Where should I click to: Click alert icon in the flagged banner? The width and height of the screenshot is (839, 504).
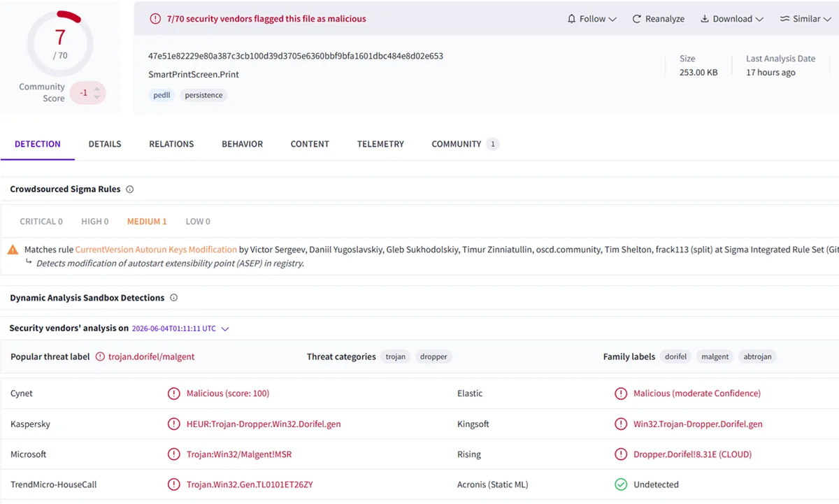155,19
